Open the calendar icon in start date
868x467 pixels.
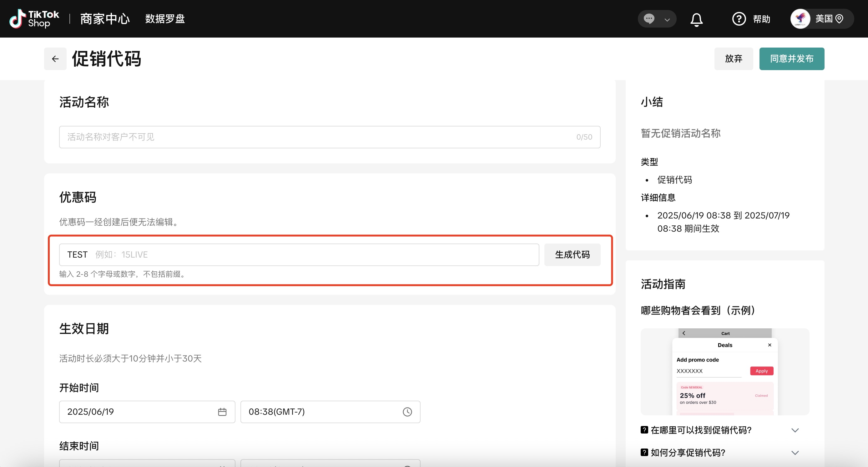(x=222, y=412)
